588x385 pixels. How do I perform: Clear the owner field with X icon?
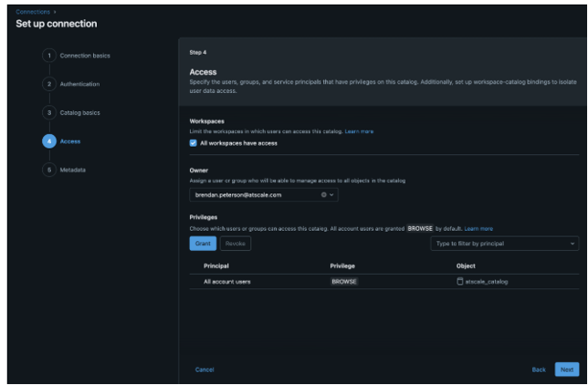point(323,194)
